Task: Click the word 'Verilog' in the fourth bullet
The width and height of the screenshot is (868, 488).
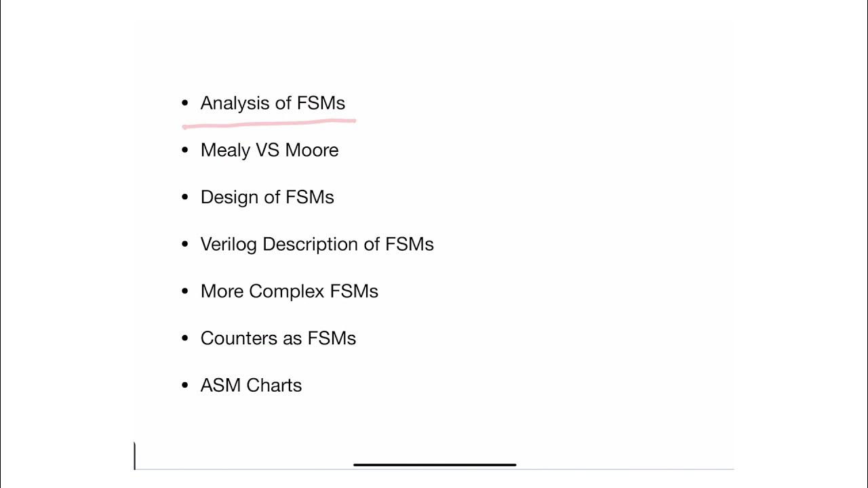Action: tap(229, 244)
